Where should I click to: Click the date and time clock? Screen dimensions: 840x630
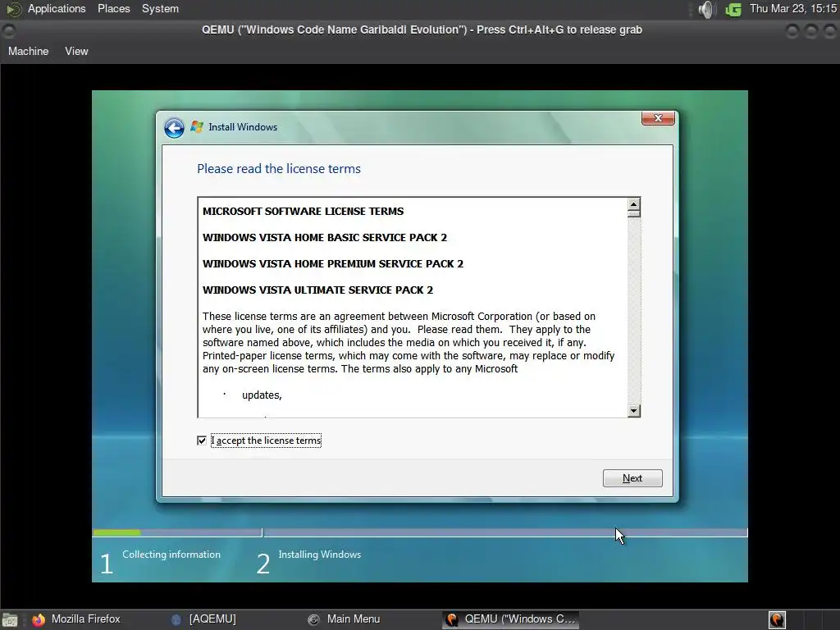793,8
